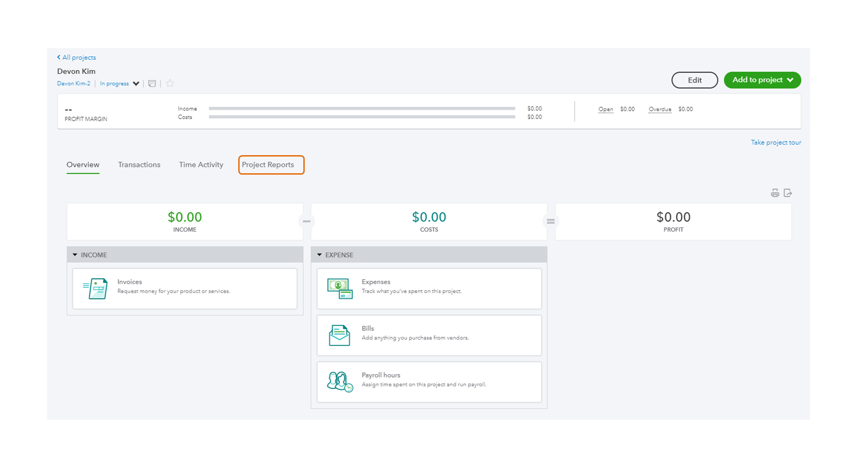Toggle the star to favorite this project
The width and height of the screenshot is (868, 456).
(x=170, y=83)
